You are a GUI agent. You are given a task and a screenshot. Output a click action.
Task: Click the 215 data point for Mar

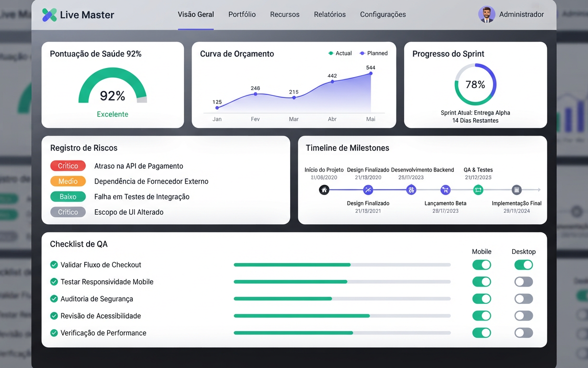click(294, 98)
